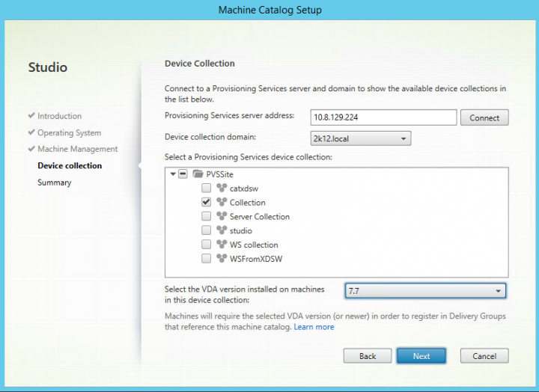
Task: Click the WSFromXDSW collection icon
Action: pyautogui.click(x=221, y=259)
